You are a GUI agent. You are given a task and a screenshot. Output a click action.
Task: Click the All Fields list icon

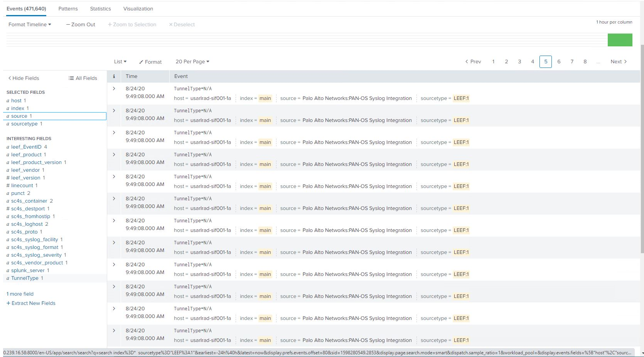click(71, 78)
